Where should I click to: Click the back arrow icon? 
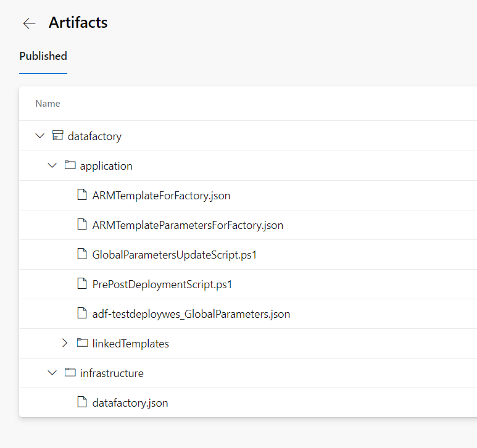(29, 23)
